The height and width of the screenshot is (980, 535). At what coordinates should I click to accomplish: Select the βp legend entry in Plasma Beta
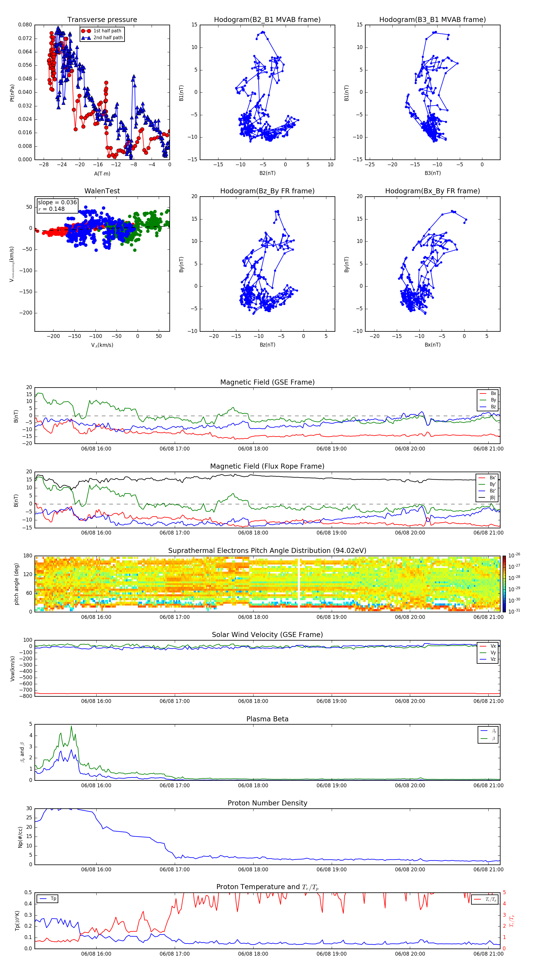pos(488,731)
